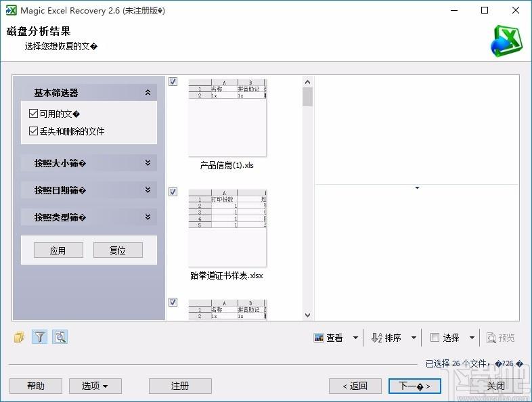Open the 排序 dropdown arrow
The image size is (532, 402).
coord(414,338)
